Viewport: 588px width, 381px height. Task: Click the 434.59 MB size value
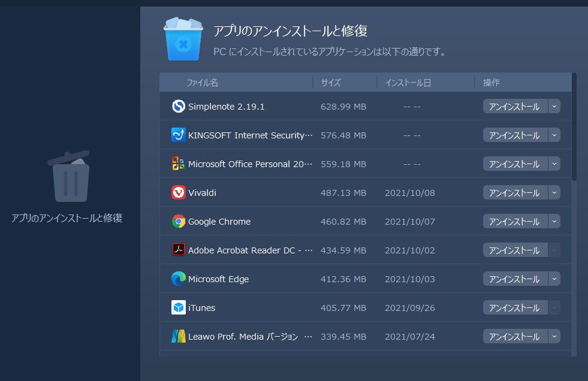[343, 250]
